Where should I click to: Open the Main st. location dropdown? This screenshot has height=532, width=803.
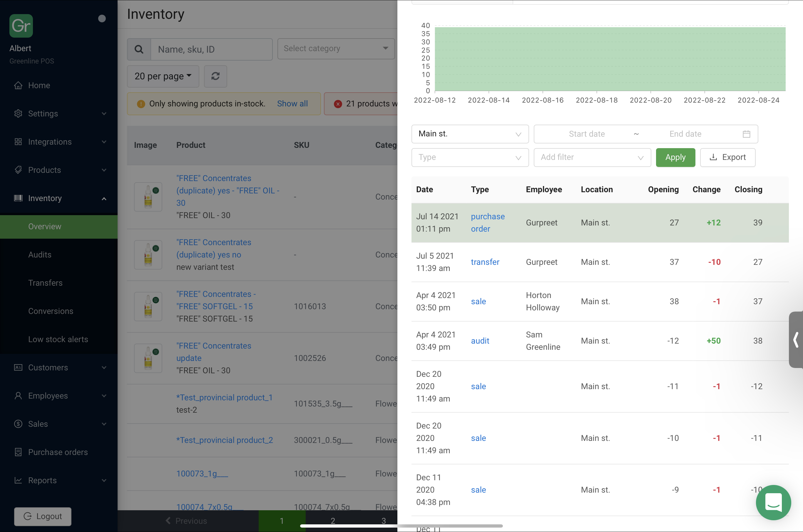(470, 134)
